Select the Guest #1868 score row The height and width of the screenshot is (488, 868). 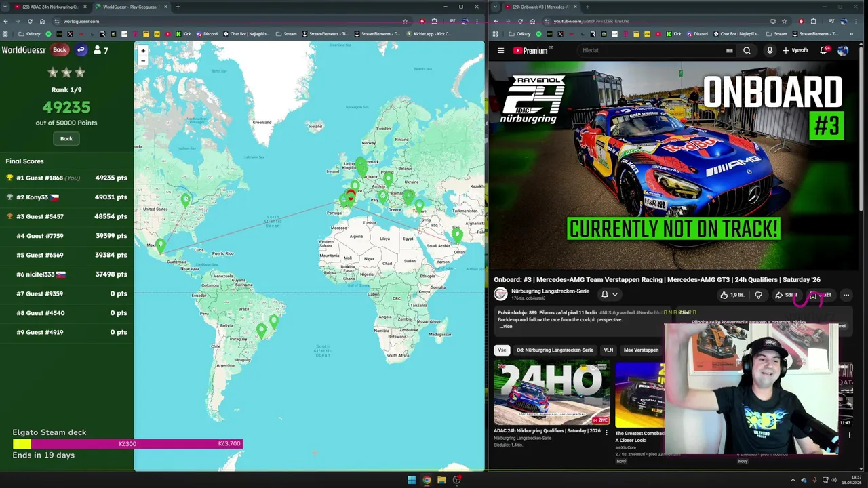coord(66,178)
